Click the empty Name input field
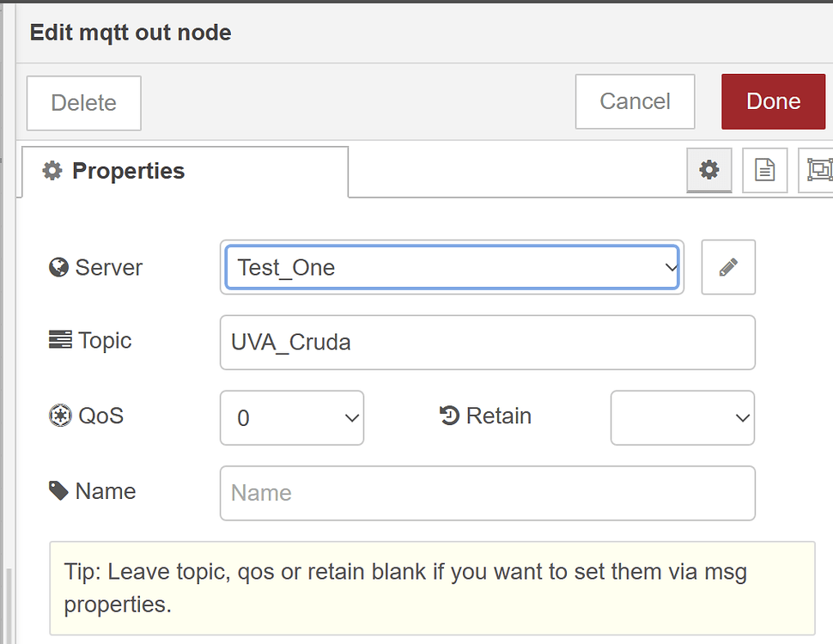 487,493
